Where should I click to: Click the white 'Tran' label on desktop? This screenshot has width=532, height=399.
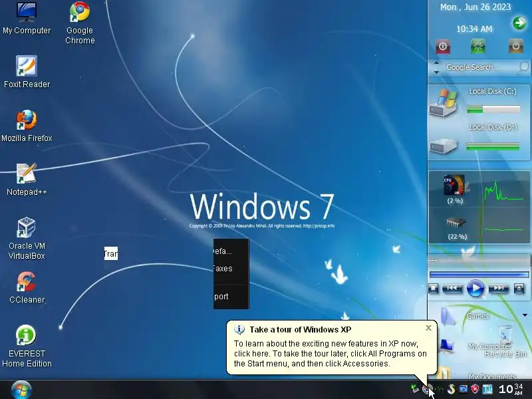coord(111,253)
